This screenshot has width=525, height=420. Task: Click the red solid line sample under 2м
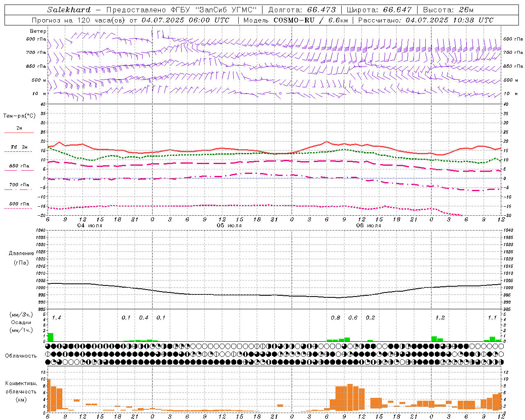pos(19,132)
